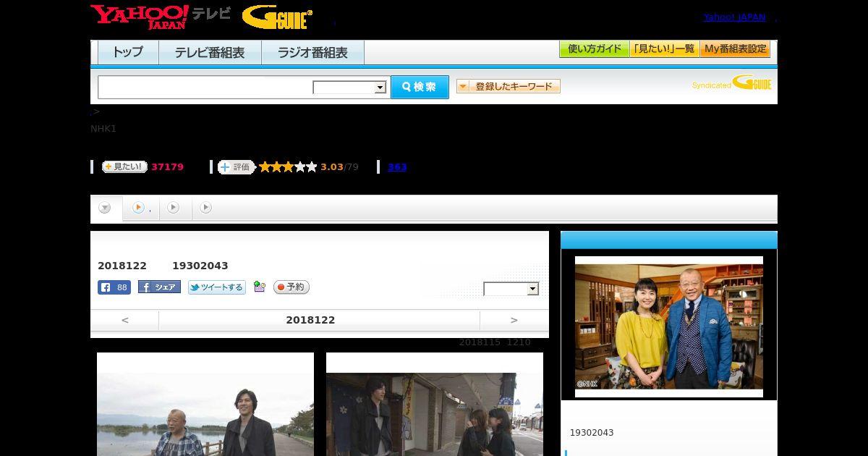The image size is (868, 456).
Task: Open My番組表設定
Action: tap(735, 49)
